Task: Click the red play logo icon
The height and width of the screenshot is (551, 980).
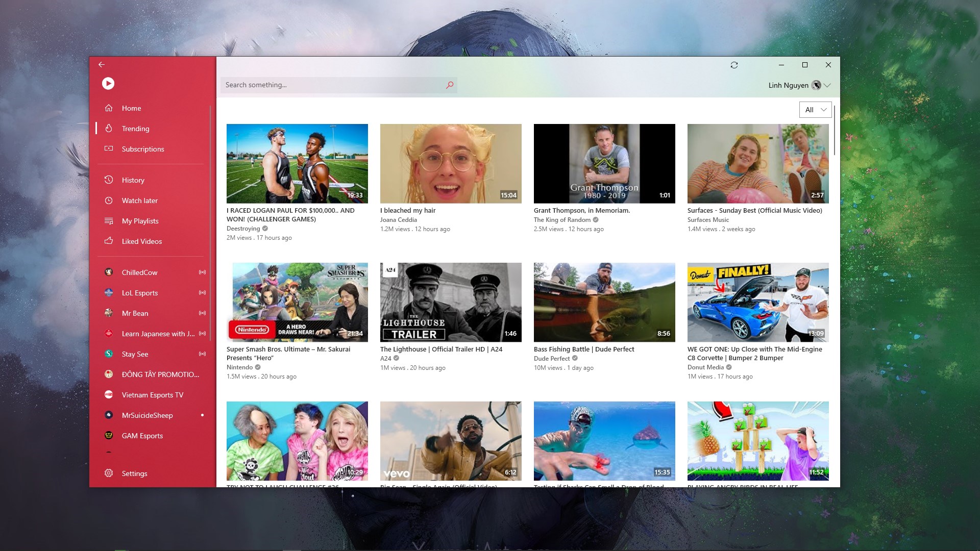Action: [108, 83]
